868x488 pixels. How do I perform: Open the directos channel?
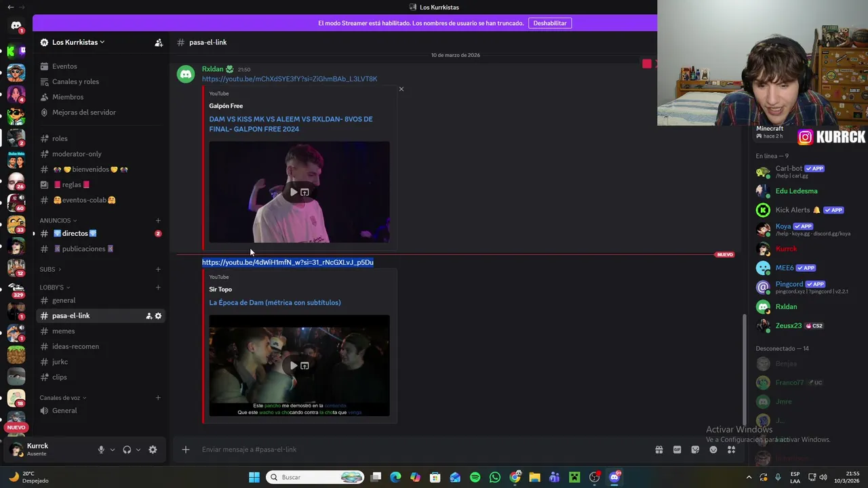point(75,233)
